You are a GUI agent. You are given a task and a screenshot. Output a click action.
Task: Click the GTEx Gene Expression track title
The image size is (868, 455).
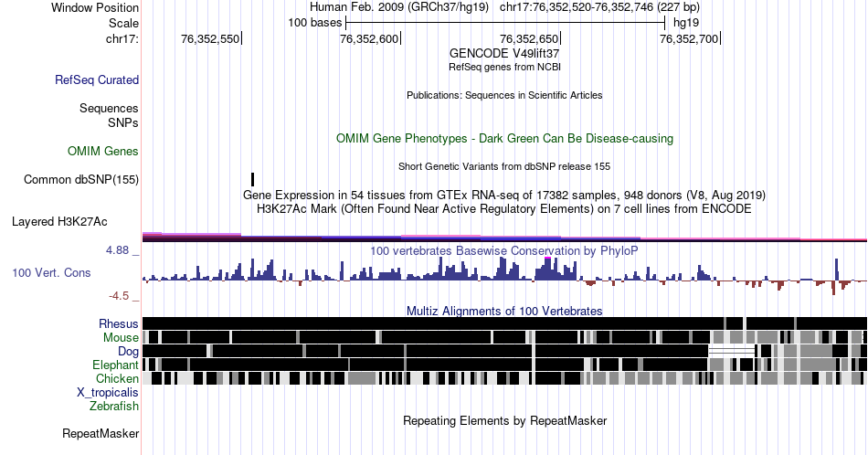(x=504, y=195)
